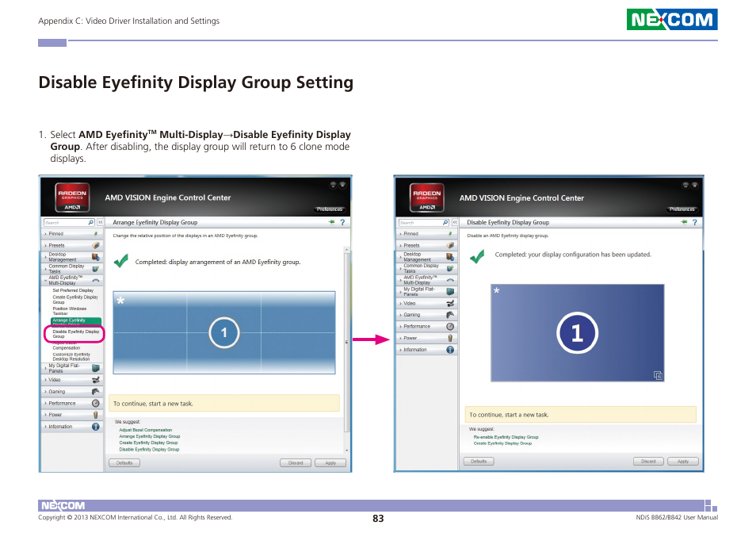
Task: Click Video camera icon in Arrange Eyefinity window
Action: coord(95,380)
